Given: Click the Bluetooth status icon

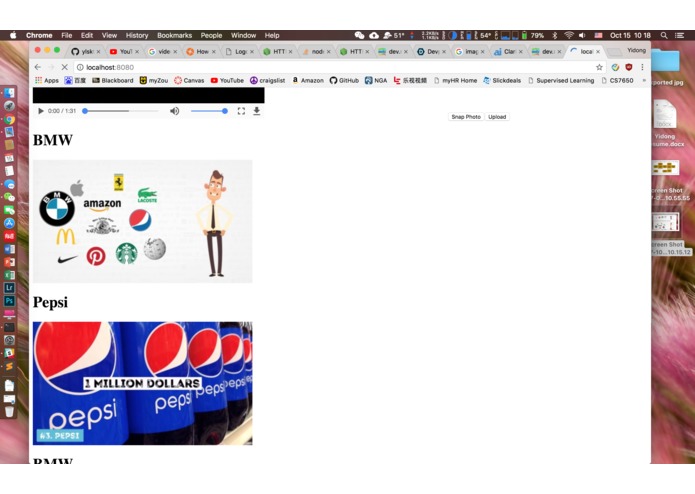Looking at the screenshot, I should point(554,35).
